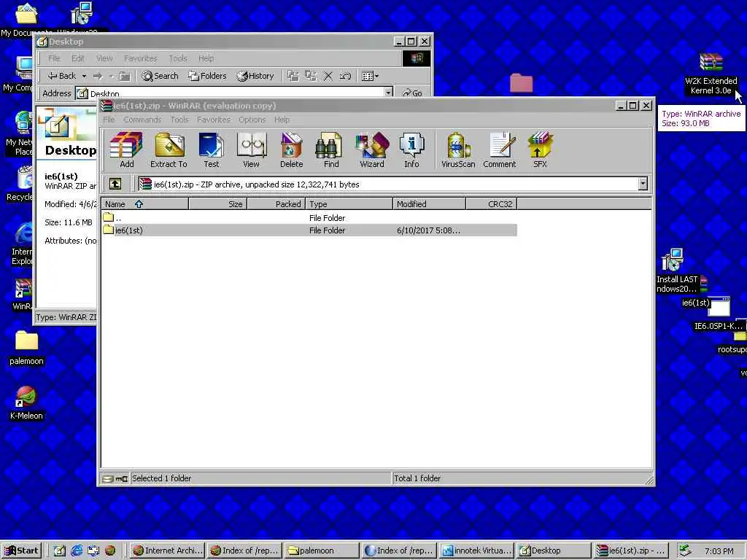The height and width of the screenshot is (560, 747).
Task: Show archive Info
Action: tap(411, 150)
